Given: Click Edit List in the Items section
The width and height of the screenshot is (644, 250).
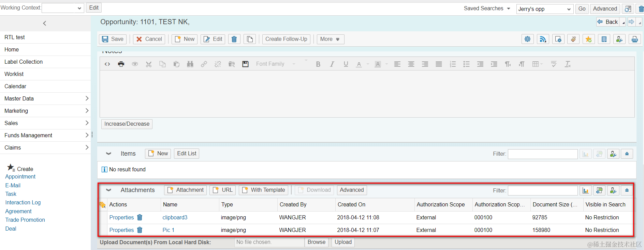Looking at the screenshot, I should 187,154.
